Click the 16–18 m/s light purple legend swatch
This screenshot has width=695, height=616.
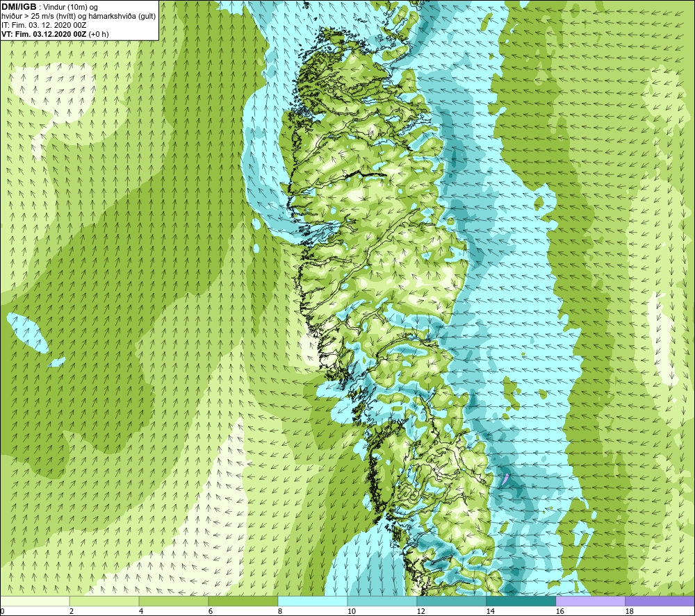coord(590,601)
